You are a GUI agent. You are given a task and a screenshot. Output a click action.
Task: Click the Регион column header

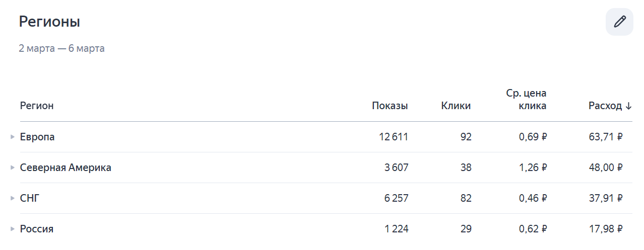click(37, 106)
